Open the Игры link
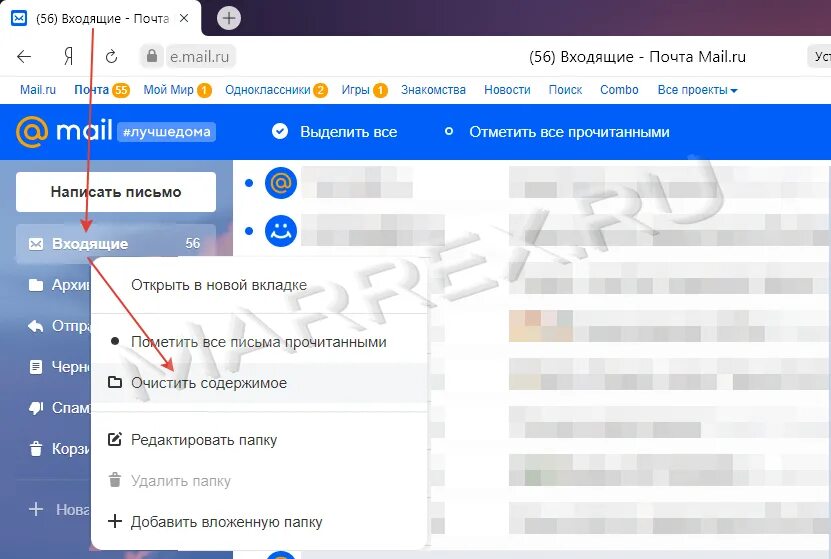831x559 pixels. pyautogui.click(x=355, y=90)
